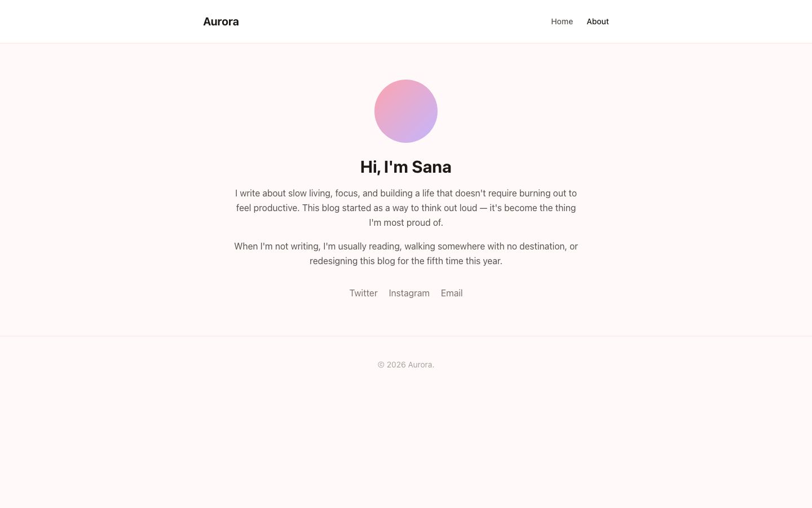Select the Email contact link

(x=452, y=293)
